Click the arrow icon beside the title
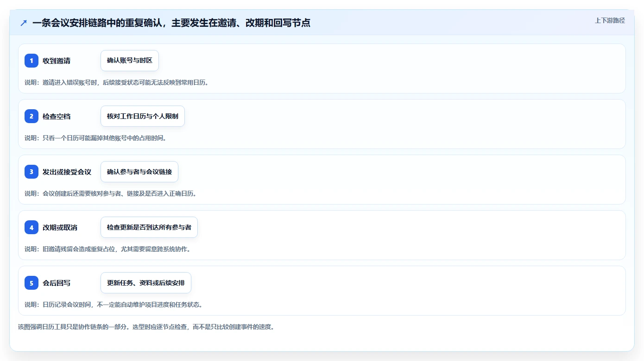The height and width of the screenshot is (361, 644). pyautogui.click(x=24, y=23)
